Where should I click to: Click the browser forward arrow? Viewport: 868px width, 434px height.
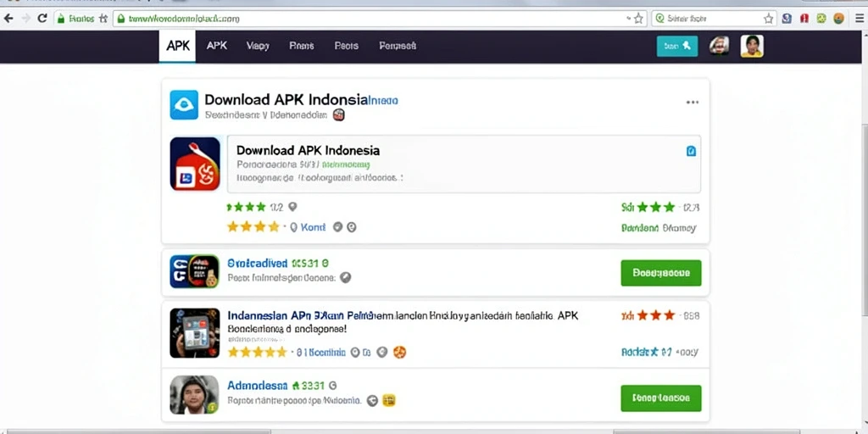(x=25, y=19)
